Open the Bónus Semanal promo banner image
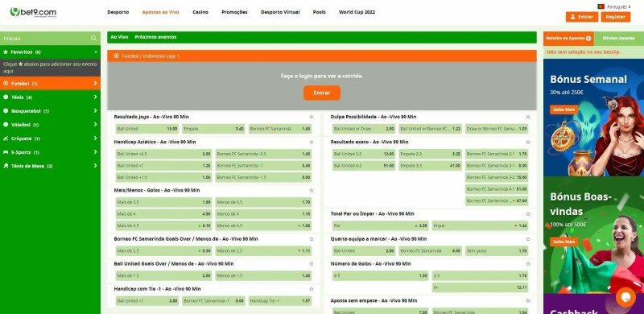Image resolution: width=644 pixels, height=314 pixels. point(593,118)
